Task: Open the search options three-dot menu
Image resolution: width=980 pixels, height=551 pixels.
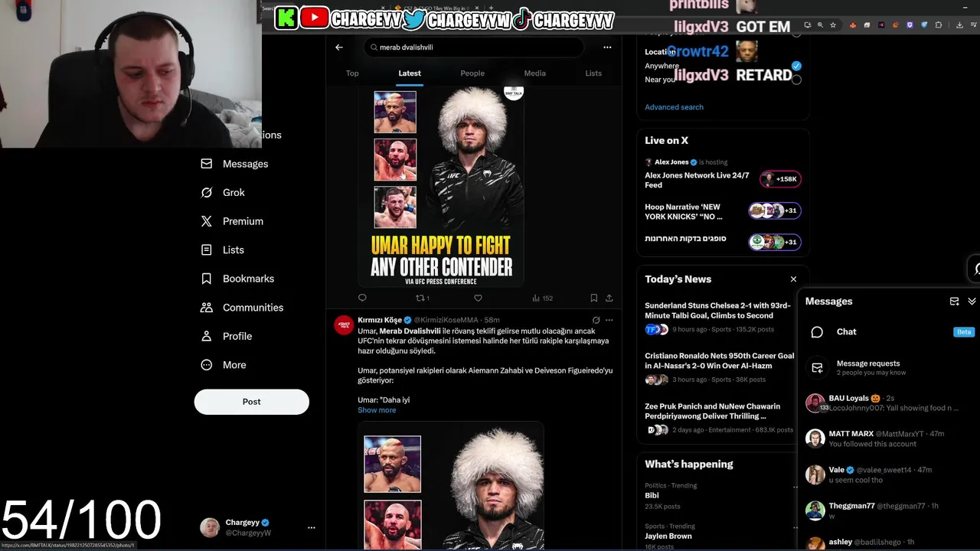Action: [607, 47]
